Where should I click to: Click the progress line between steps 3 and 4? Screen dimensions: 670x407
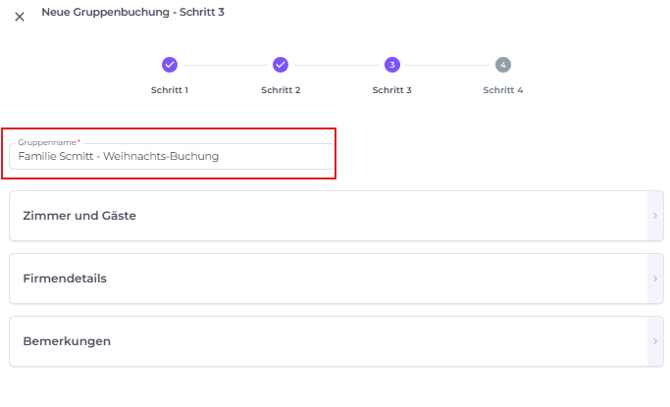[447, 65]
